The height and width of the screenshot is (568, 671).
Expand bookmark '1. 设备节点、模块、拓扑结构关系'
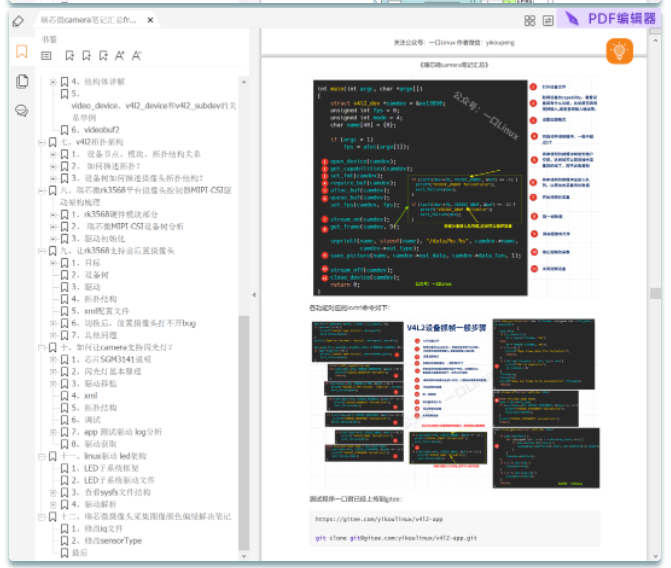pyautogui.click(x=53, y=154)
